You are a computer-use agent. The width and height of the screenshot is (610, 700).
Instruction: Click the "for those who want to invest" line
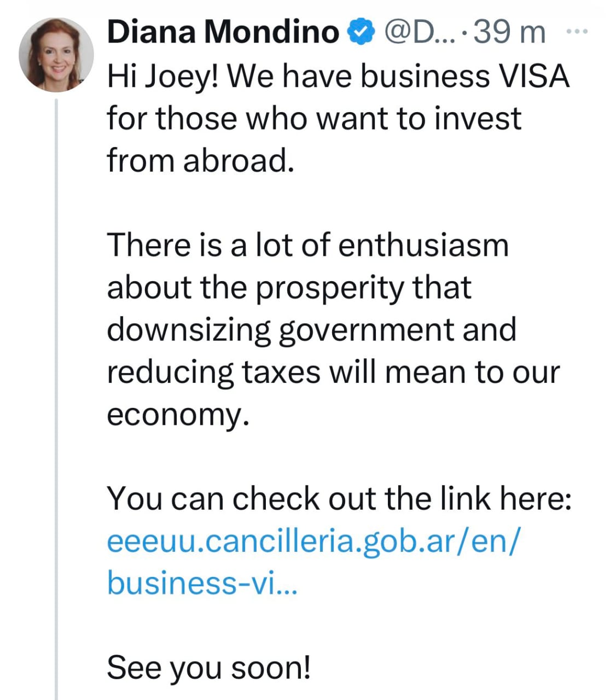pos(314,118)
